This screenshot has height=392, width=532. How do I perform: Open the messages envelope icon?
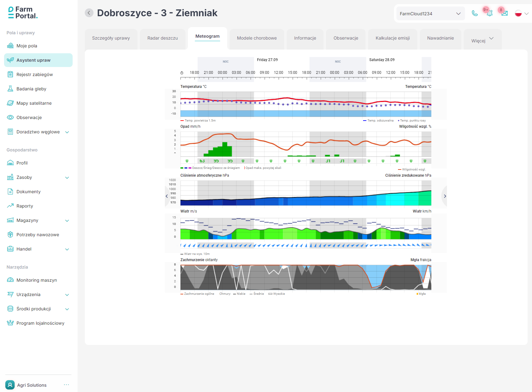click(505, 13)
